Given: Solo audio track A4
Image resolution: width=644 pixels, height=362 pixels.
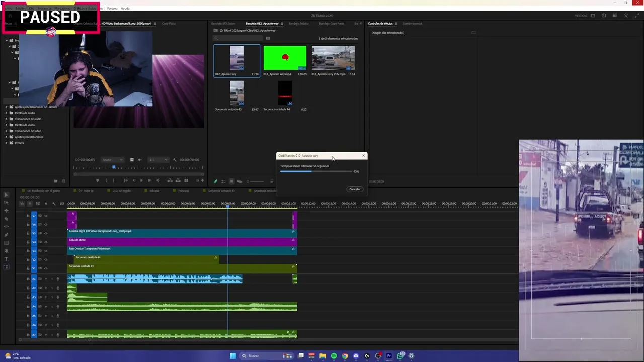Looking at the screenshot, I should (52, 307).
